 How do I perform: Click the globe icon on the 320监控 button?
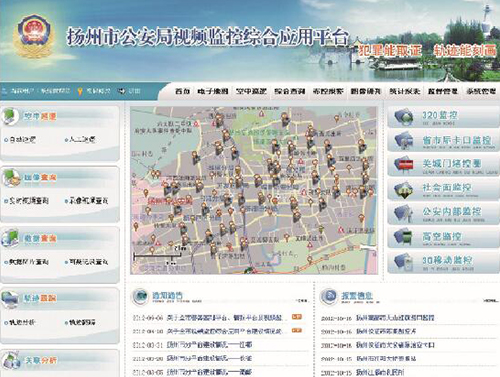click(x=404, y=117)
